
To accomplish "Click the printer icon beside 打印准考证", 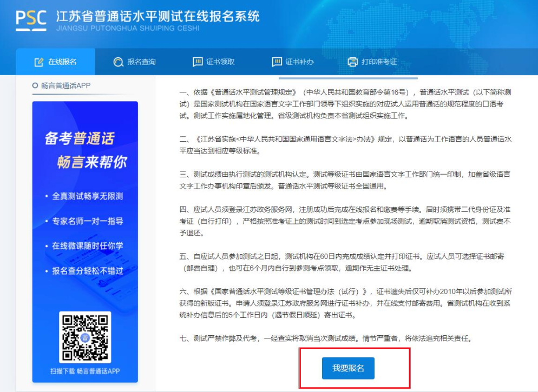I will (x=353, y=62).
